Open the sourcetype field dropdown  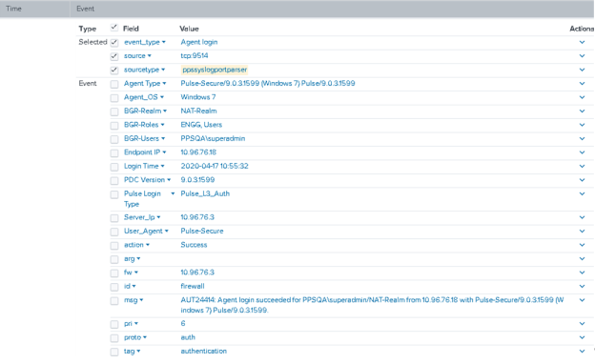coord(163,70)
